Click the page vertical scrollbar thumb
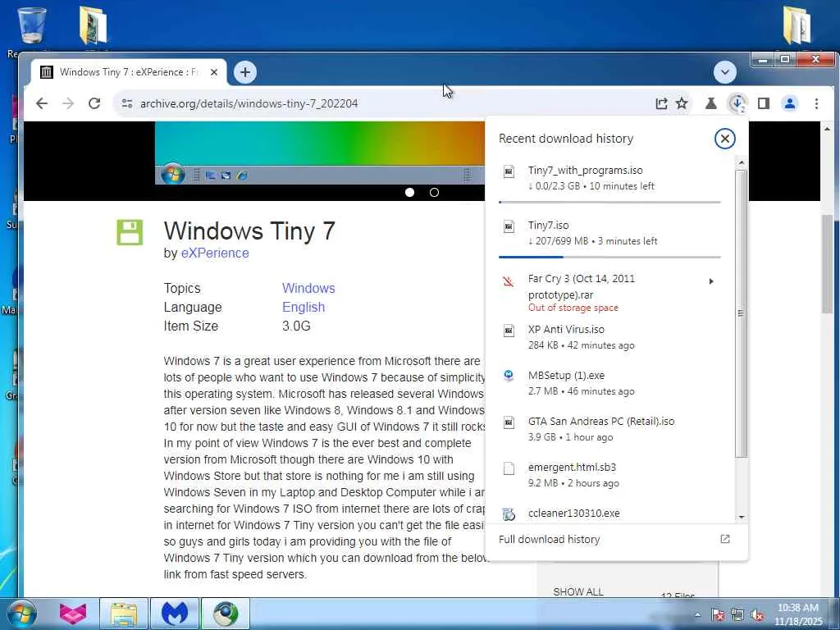 (827, 263)
